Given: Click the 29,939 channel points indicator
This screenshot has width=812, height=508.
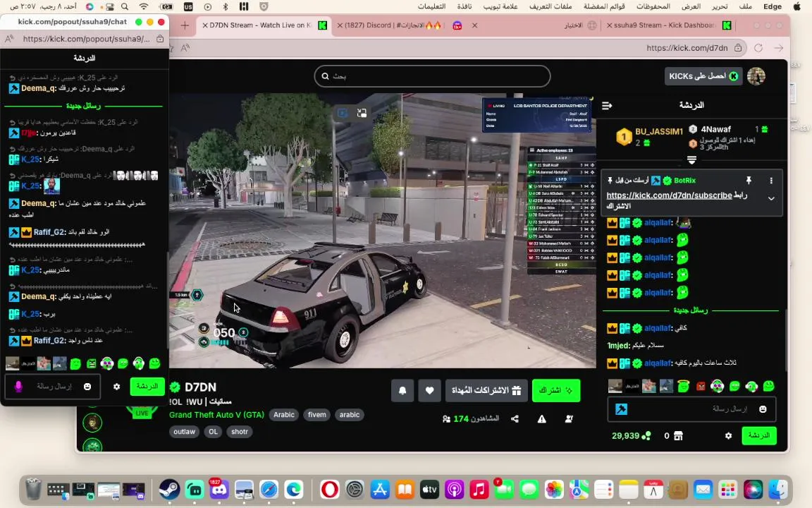Looking at the screenshot, I should pos(631,435).
